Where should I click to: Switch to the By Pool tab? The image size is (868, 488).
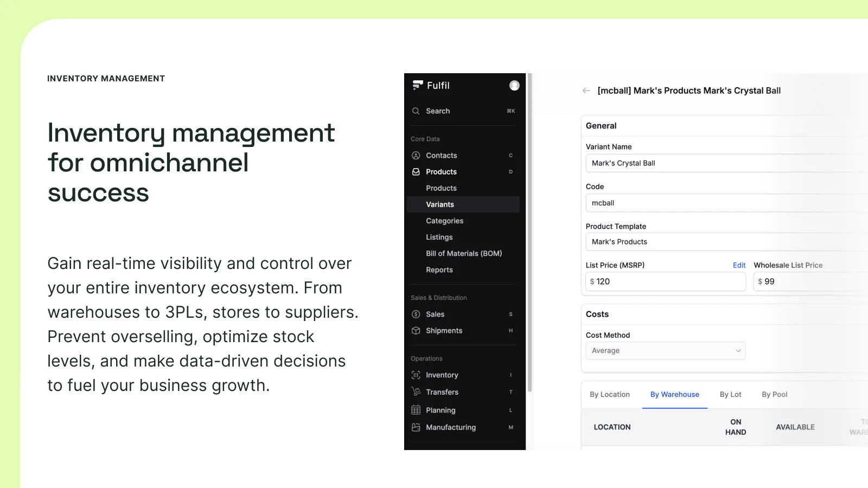775,395
